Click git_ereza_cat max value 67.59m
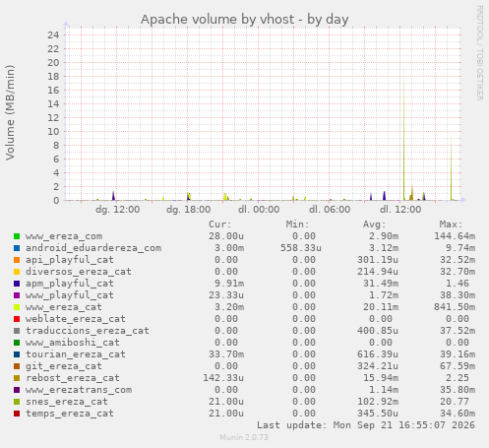This screenshot has width=489, height=448. point(458,366)
